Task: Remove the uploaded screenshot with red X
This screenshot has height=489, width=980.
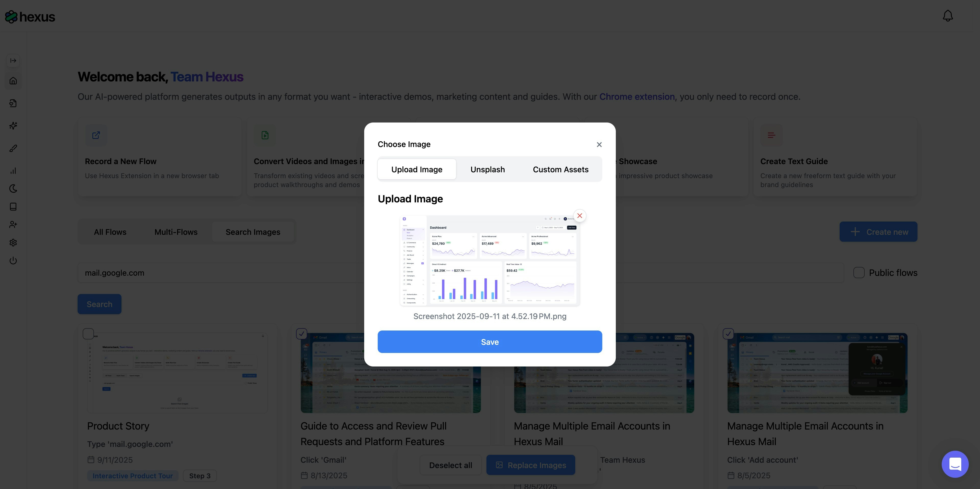Action: click(x=579, y=216)
